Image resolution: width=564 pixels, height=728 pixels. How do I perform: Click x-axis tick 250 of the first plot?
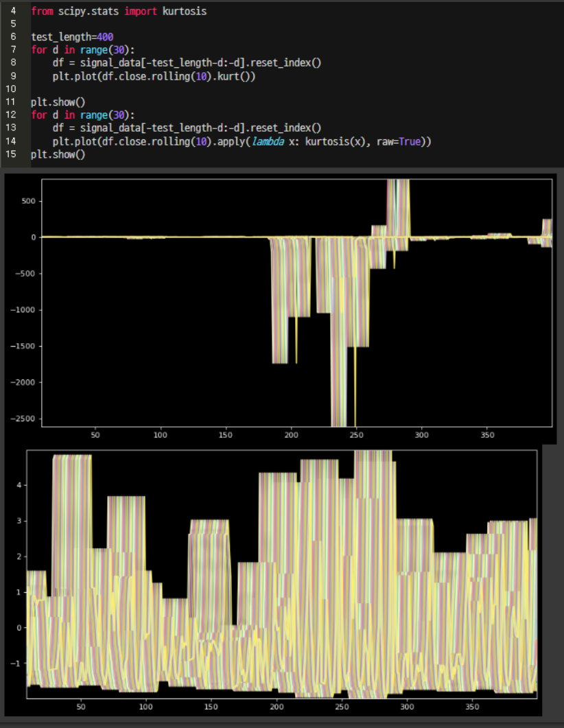pos(357,435)
